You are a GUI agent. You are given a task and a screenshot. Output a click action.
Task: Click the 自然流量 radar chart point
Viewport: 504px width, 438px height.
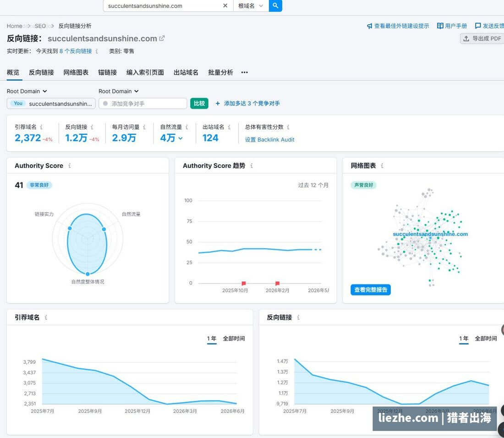pos(104,229)
